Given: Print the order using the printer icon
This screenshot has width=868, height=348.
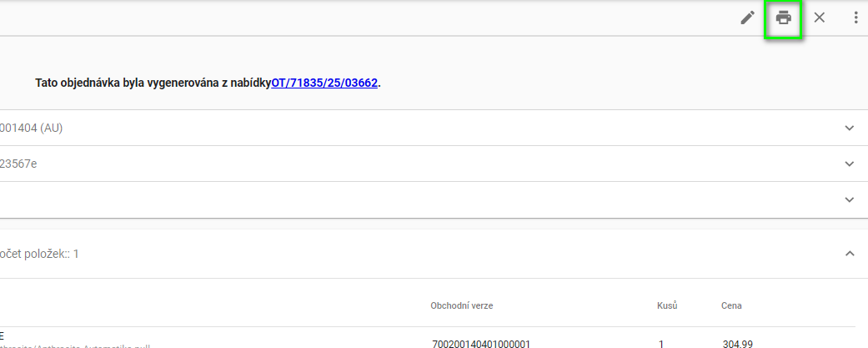Looking at the screenshot, I should pyautogui.click(x=784, y=18).
